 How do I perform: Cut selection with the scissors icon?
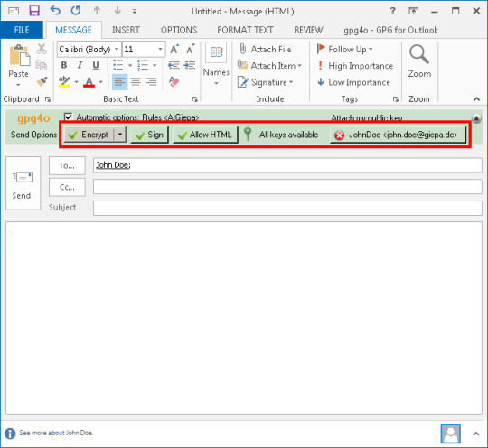pyautogui.click(x=42, y=49)
